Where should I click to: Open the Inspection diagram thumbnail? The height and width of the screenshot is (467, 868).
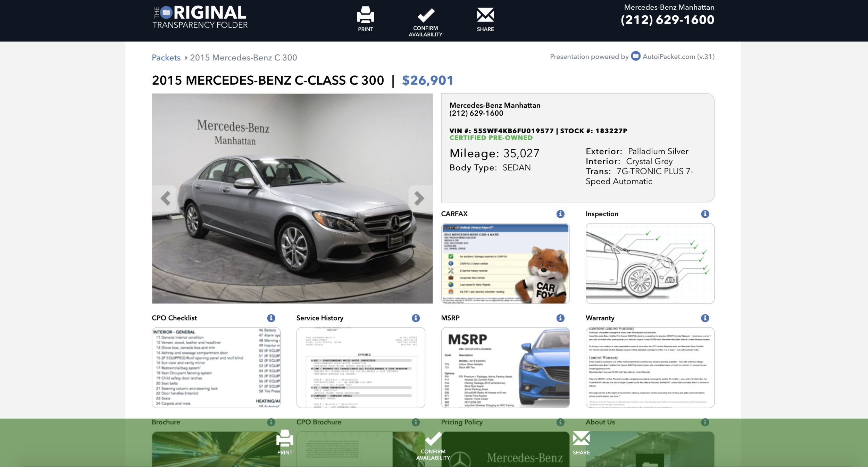[x=650, y=264]
